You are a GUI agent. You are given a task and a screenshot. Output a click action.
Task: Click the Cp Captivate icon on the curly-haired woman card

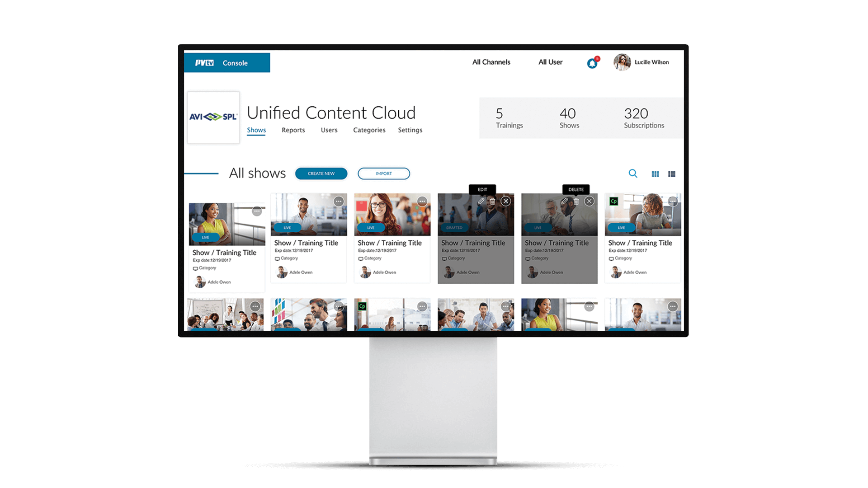coord(613,202)
